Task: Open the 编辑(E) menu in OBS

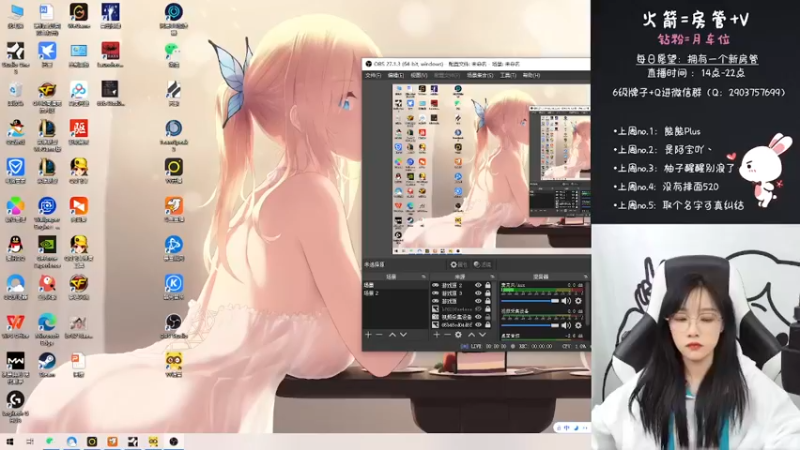Action: (396, 76)
